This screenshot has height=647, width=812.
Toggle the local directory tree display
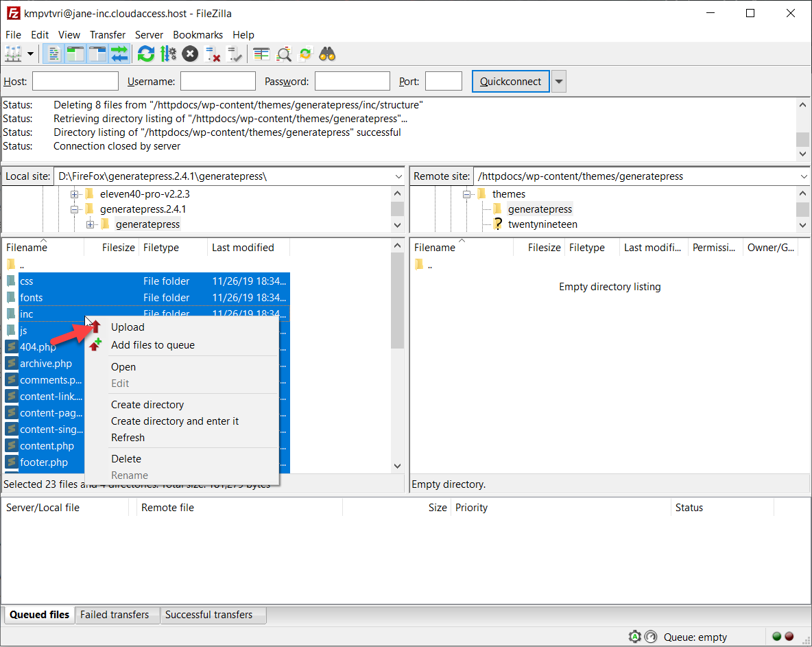click(75, 54)
